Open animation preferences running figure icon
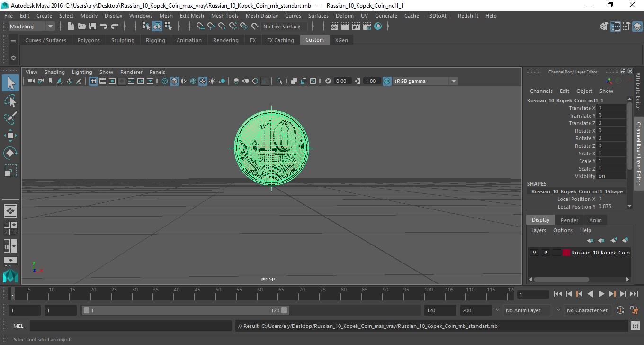644x345 pixels. coord(635,310)
